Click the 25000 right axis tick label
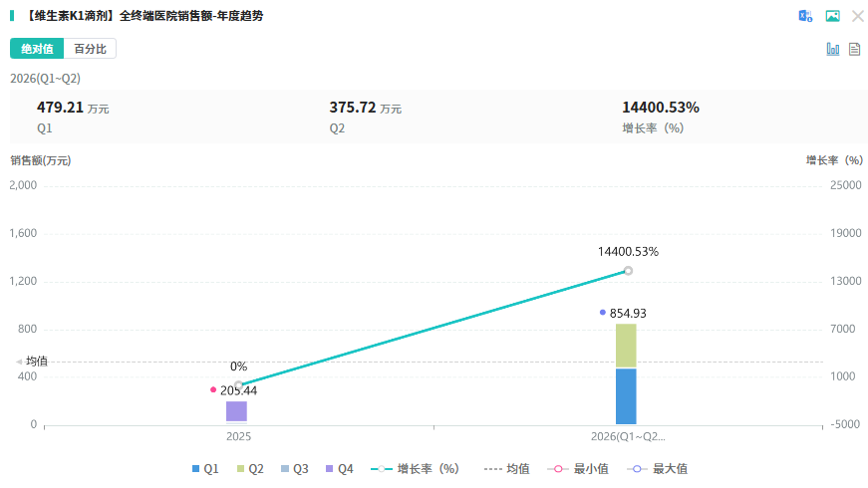This screenshot has width=868, height=488. coord(845,185)
